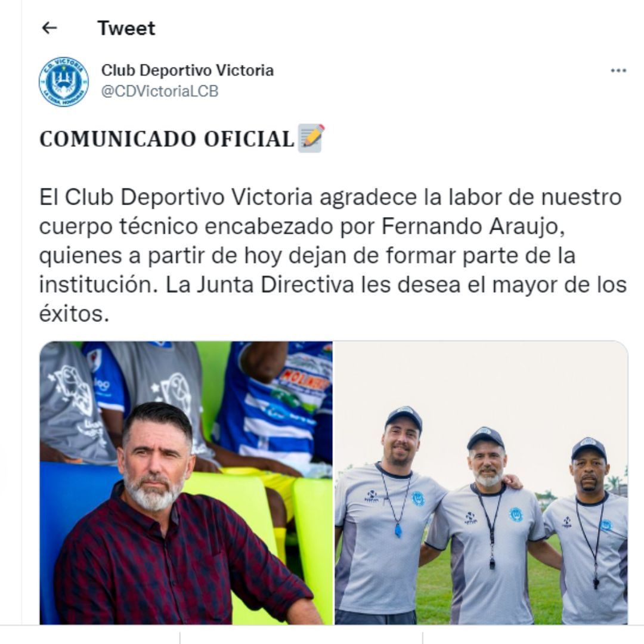Open the photo of three coaches
Screen dimensions: 644x644
[x=481, y=482]
